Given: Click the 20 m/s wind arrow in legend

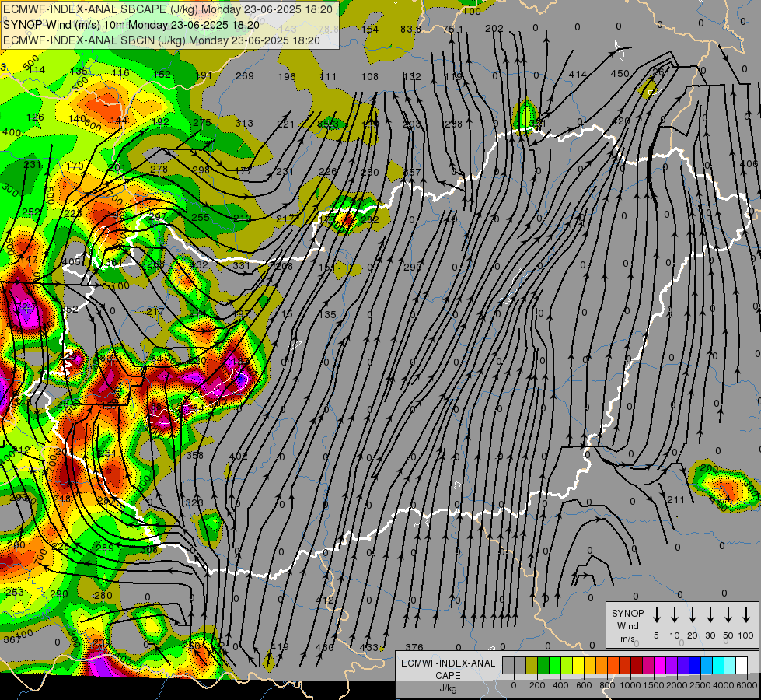Looking at the screenshot, I should click(693, 615).
